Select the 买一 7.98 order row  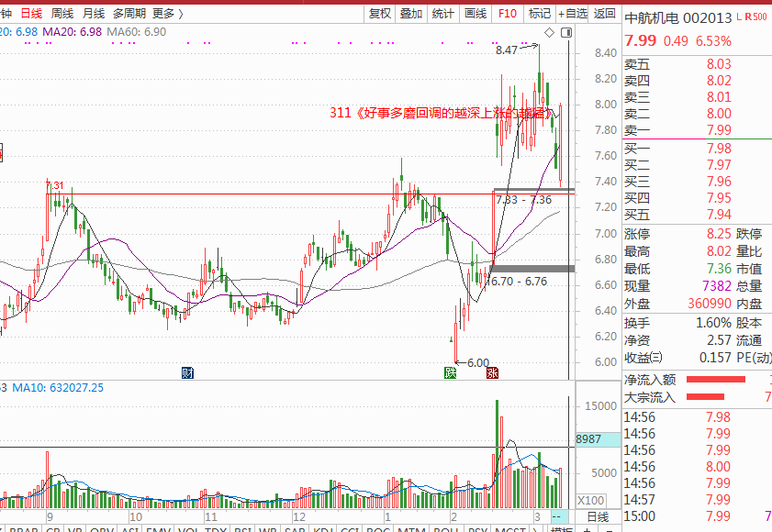point(697,148)
